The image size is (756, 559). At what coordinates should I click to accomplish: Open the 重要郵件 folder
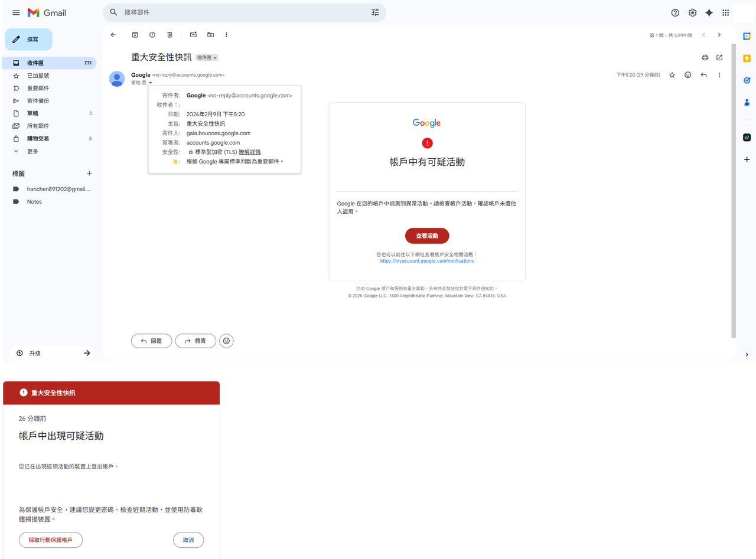click(x=49, y=88)
